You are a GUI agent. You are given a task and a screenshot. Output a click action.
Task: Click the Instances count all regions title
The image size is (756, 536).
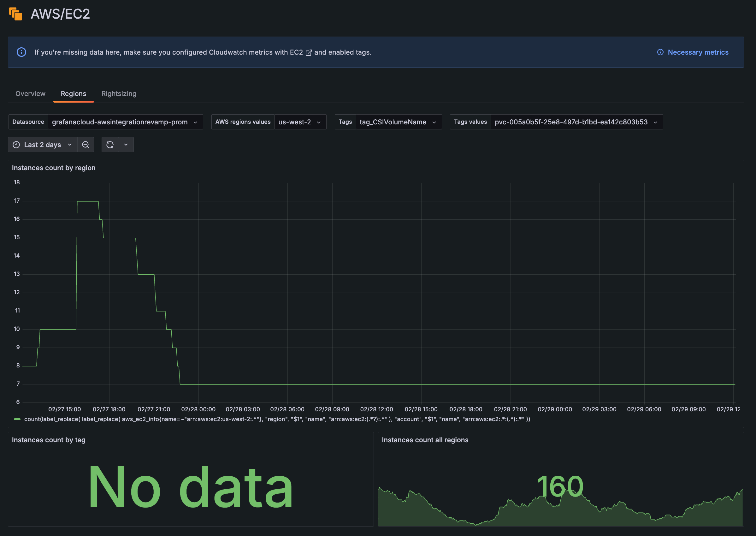coord(425,440)
